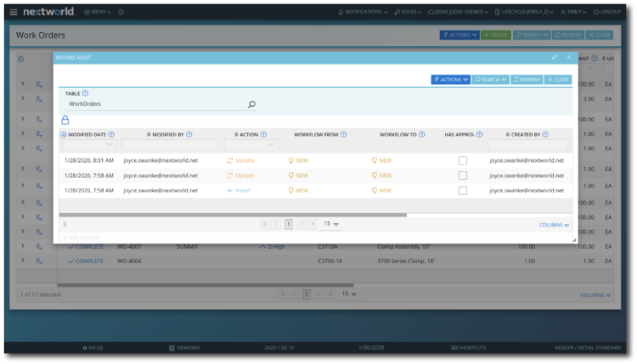The width and height of the screenshot is (637, 364).
Task: Click the 2-High priority of WO-4007
Action: (x=272, y=246)
